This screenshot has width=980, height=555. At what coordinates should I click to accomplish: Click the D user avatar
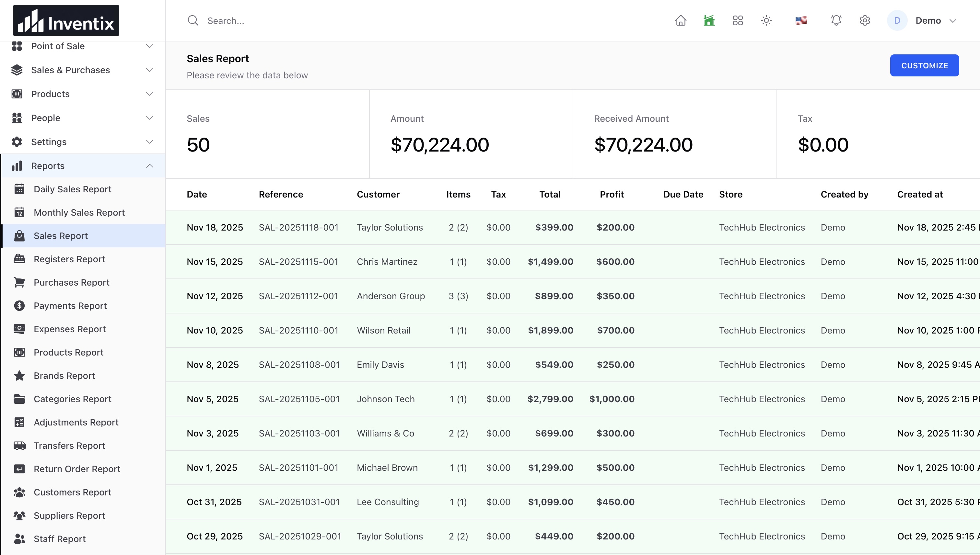(x=897, y=21)
